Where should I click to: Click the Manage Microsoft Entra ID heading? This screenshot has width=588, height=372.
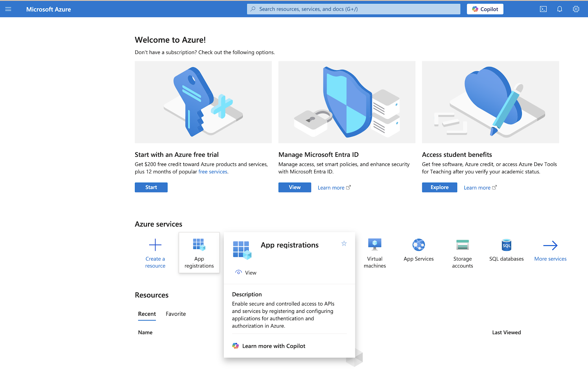[x=319, y=155]
